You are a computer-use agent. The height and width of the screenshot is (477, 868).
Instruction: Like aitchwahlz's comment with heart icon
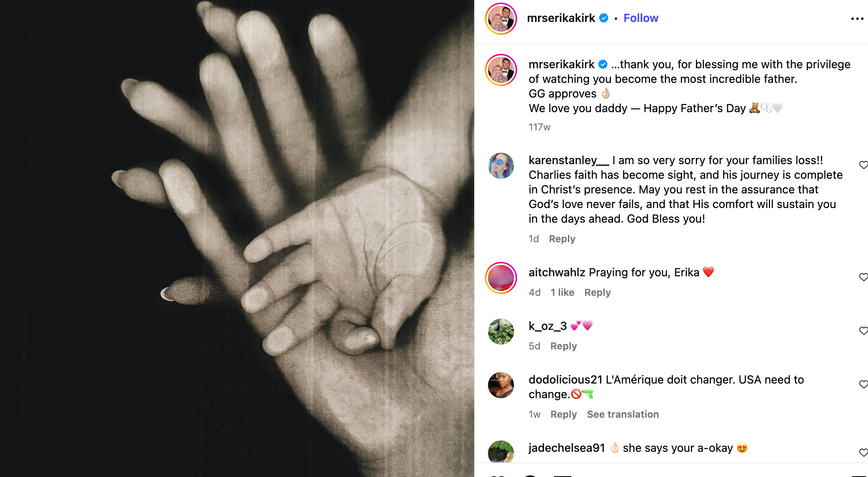click(x=864, y=277)
